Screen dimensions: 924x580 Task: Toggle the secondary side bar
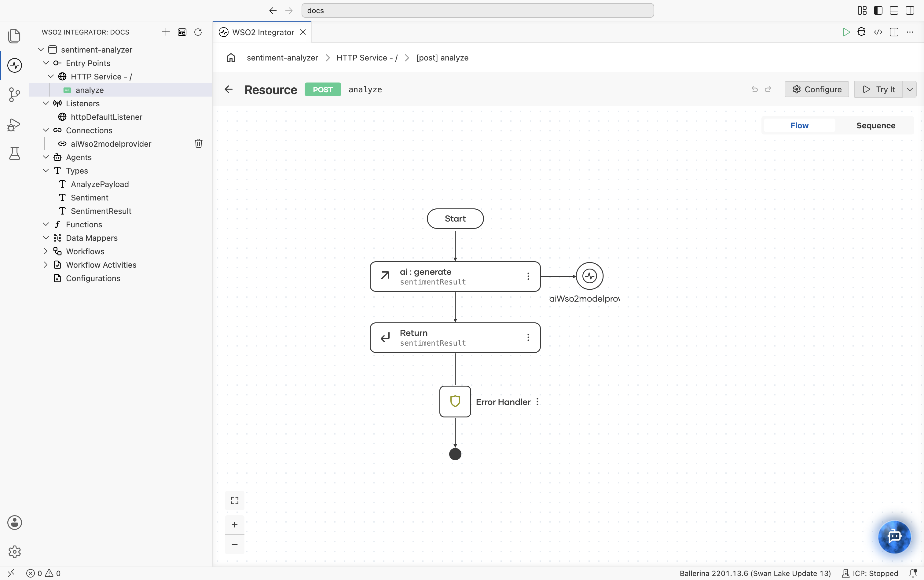pyautogui.click(x=910, y=10)
